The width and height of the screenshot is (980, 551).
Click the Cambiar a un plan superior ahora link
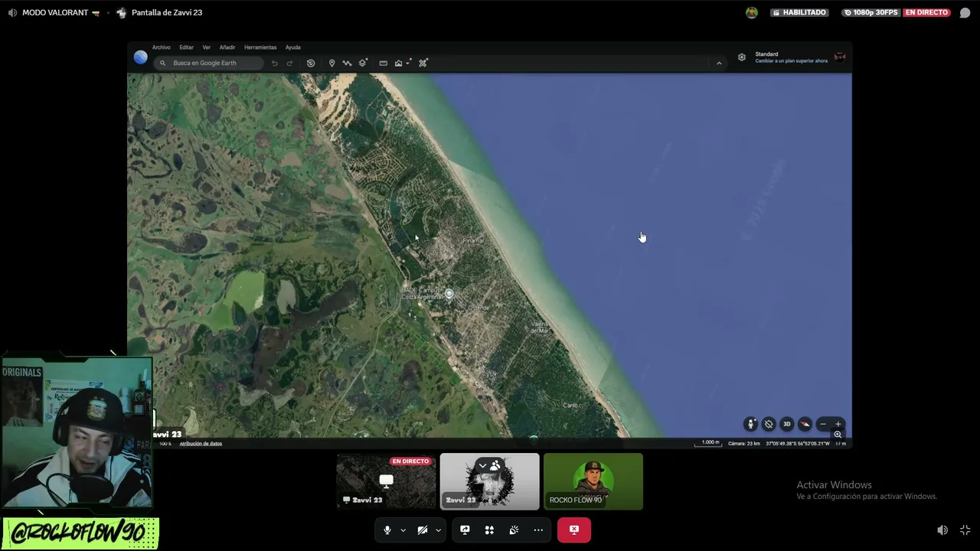791,60
